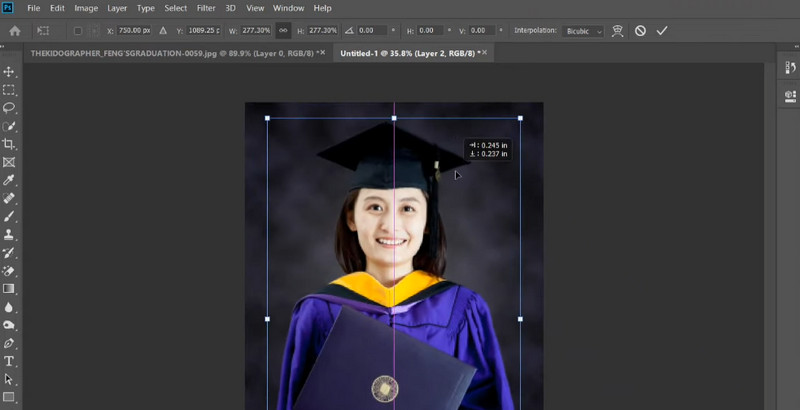Select the Path Selection tool

[9, 379]
